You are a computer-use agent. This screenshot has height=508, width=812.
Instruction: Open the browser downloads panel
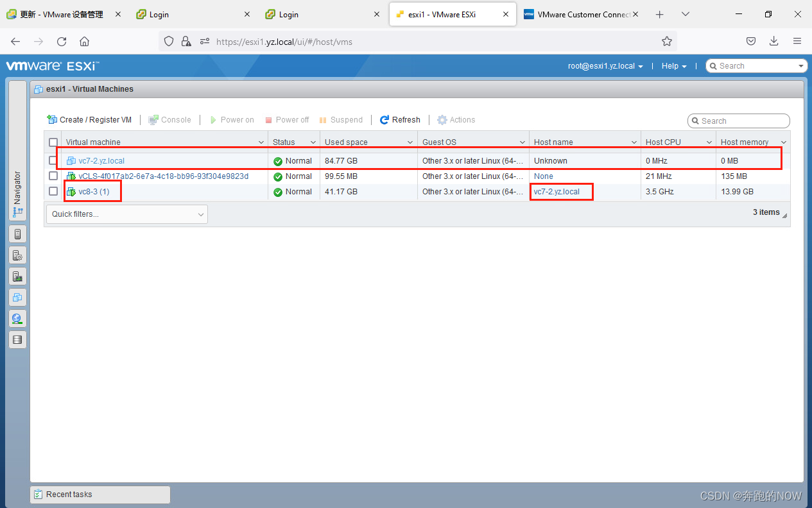click(774, 41)
